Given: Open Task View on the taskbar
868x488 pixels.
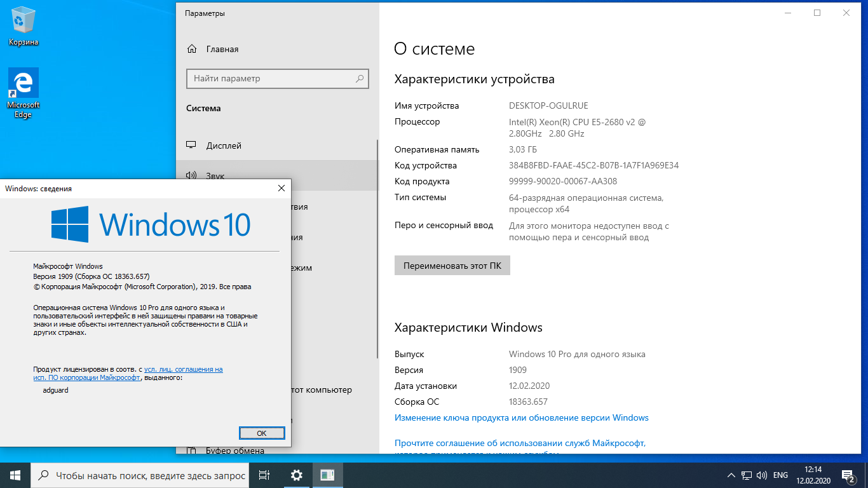Looking at the screenshot, I should (265, 475).
